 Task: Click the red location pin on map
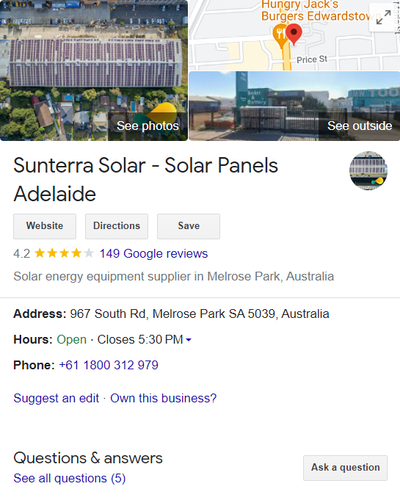(x=294, y=34)
